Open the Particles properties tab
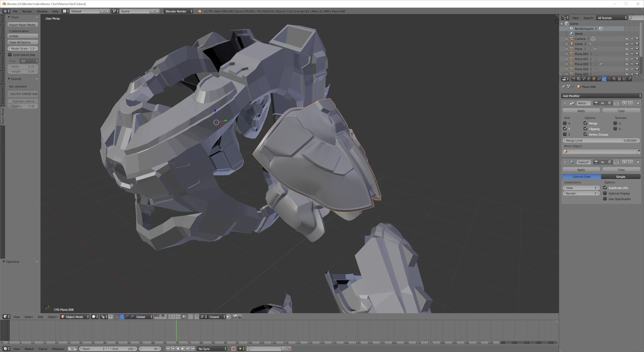 pos(624,79)
